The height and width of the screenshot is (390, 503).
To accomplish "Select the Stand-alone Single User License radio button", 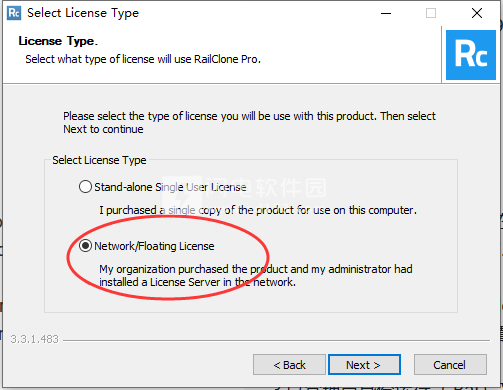I will click(85, 187).
